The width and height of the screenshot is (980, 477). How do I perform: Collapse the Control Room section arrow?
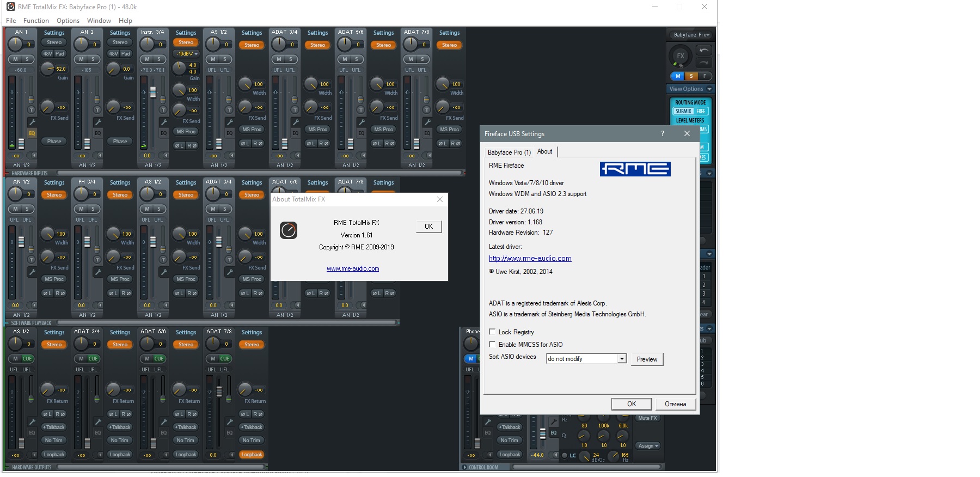pos(464,467)
